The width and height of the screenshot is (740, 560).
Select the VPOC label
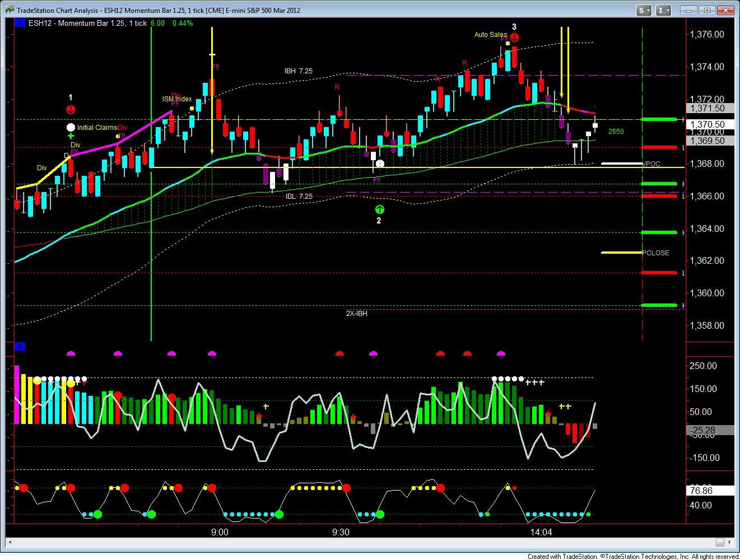pos(651,164)
